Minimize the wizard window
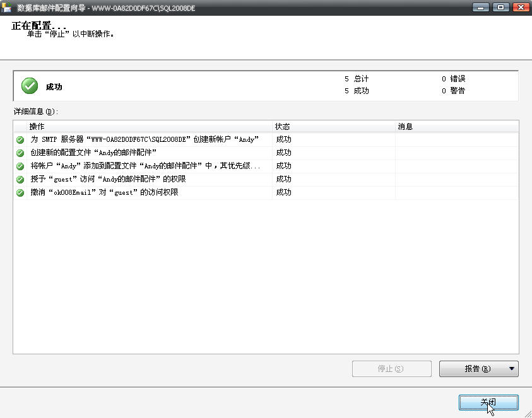532x418 pixels. click(483, 7)
